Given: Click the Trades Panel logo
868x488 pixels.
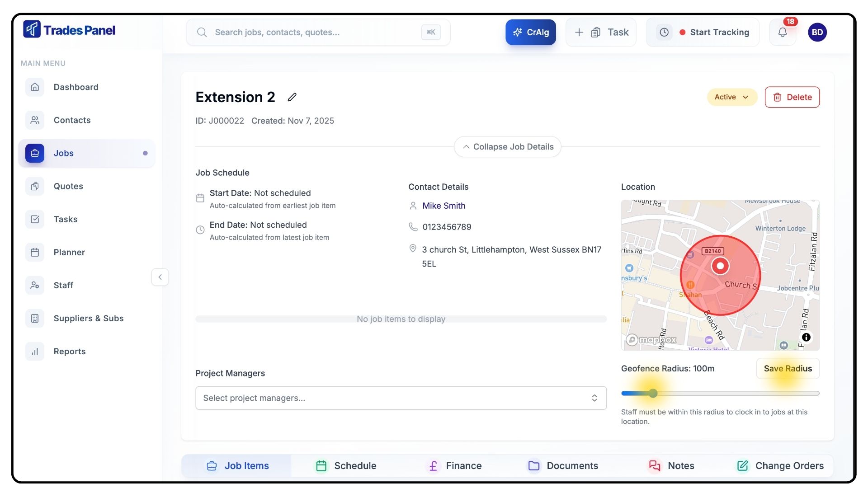Looking at the screenshot, I should [x=69, y=30].
